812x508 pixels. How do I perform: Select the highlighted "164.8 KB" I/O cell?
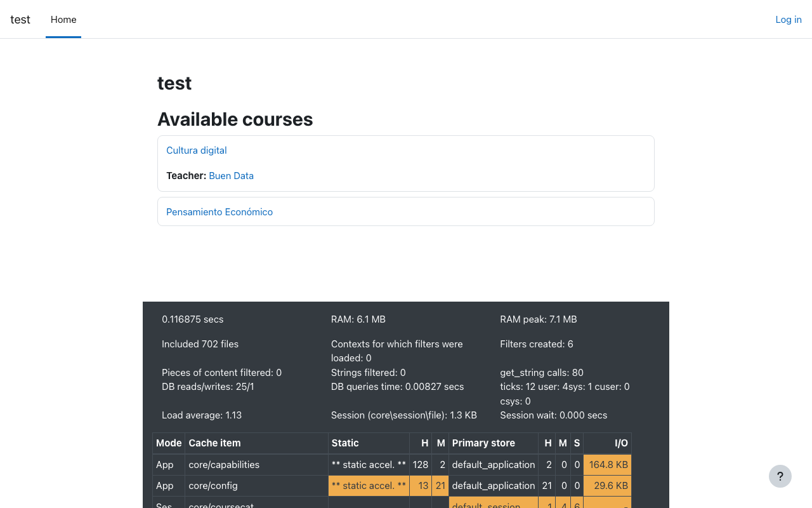(x=607, y=464)
